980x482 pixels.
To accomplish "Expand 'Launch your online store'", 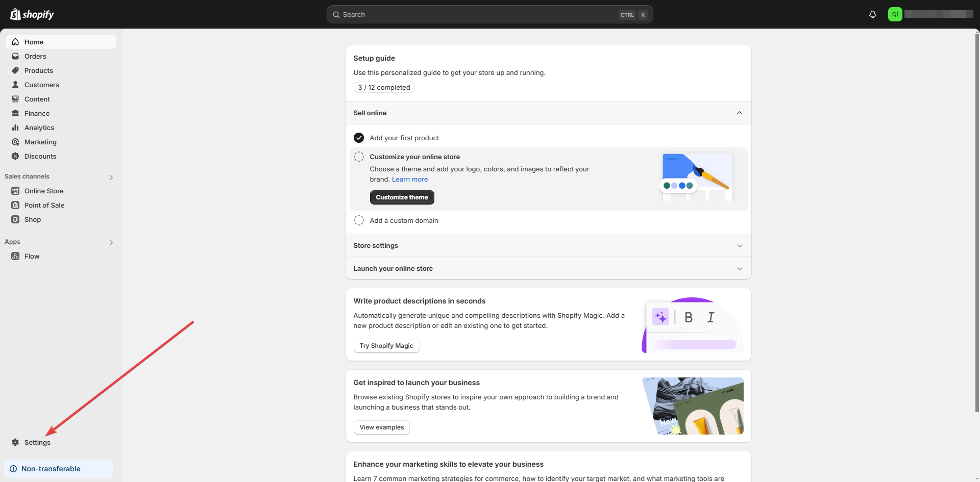I will [740, 268].
